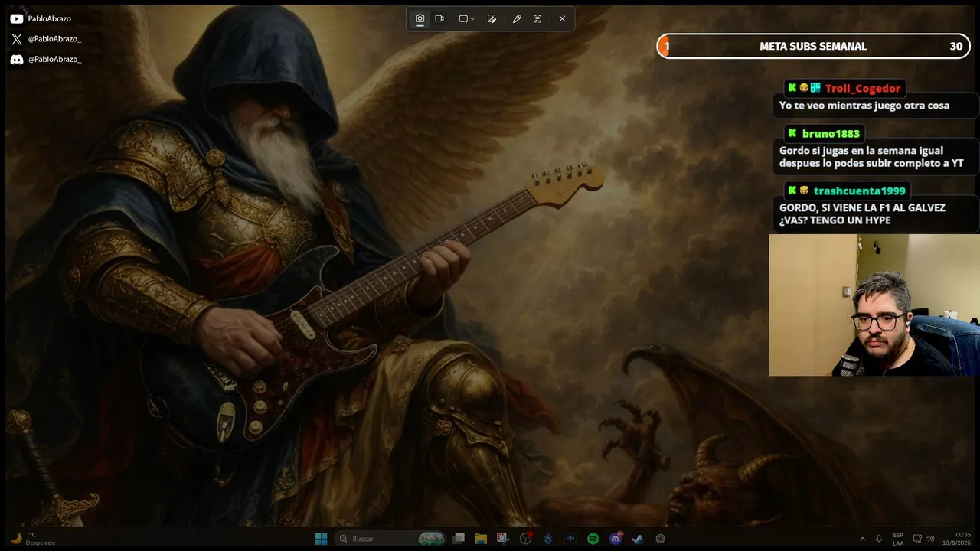Close the snipping toolbar overlay
The height and width of the screenshot is (551, 980).
tap(562, 19)
